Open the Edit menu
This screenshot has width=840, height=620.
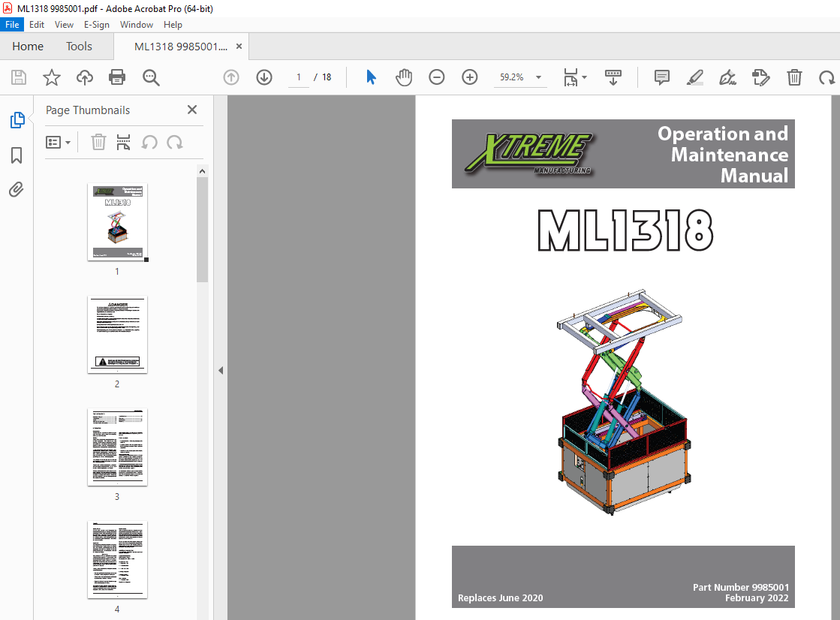[x=37, y=25]
